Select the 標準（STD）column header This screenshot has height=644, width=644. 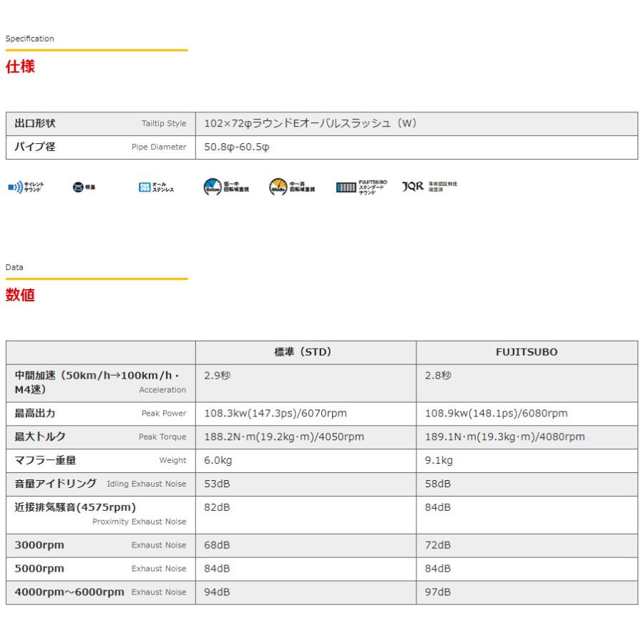pyautogui.click(x=304, y=351)
